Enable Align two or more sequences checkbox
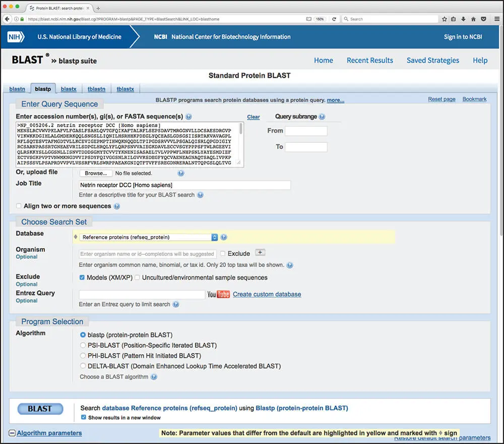The image size is (504, 444). pos(19,206)
